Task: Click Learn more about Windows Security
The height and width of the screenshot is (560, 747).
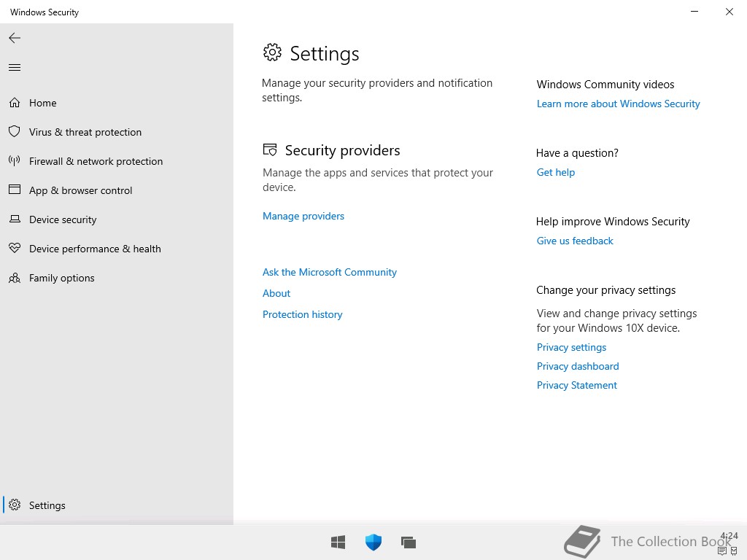Action: pyautogui.click(x=619, y=104)
